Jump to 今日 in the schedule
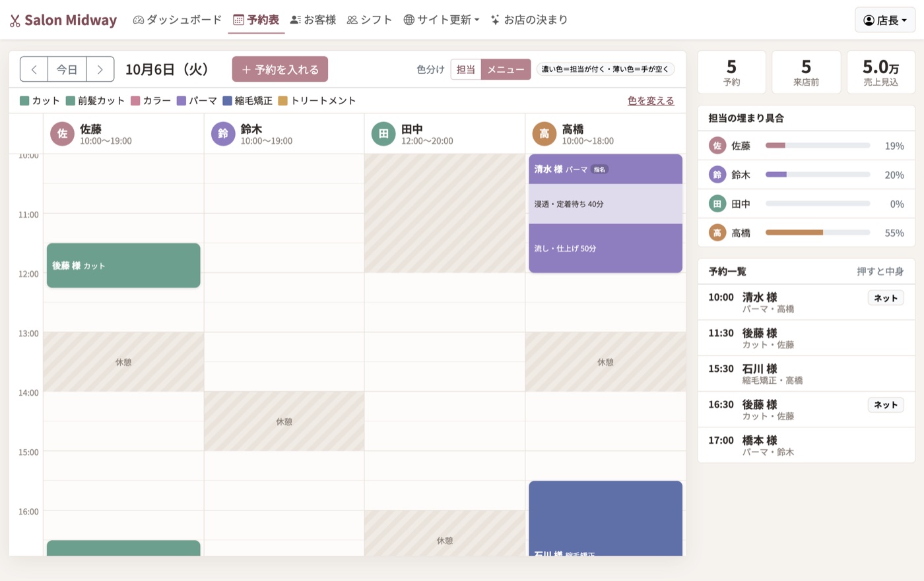924x581 pixels. 67,69
